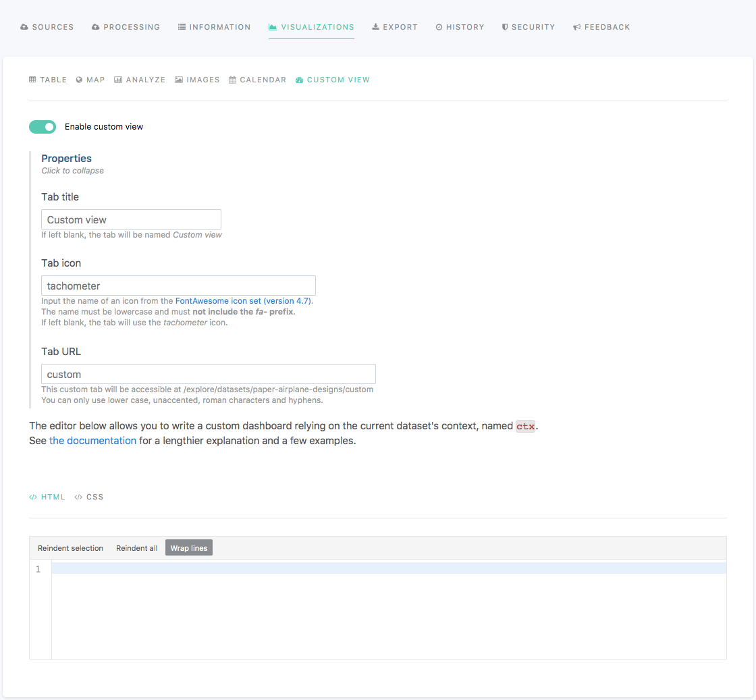
Task: Focus the Tab URL input field
Action: tap(209, 375)
